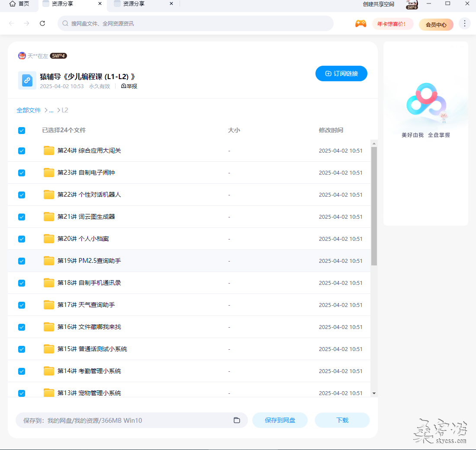Click scrollbar up arrow in file list
This screenshot has height=450, width=476.
click(x=374, y=143)
